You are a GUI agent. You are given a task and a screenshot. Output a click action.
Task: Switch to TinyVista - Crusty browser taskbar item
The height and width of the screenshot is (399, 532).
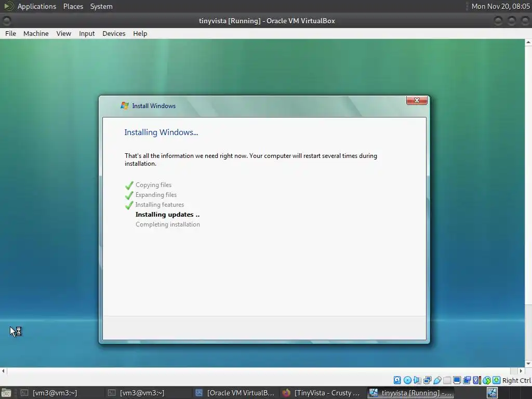pos(322,393)
